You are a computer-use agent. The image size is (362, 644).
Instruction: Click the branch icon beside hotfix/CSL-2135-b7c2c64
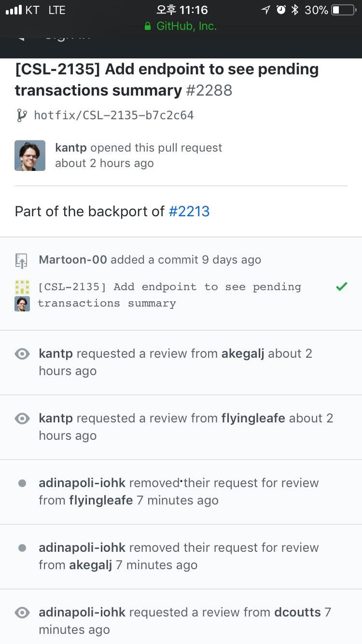pos(21,115)
